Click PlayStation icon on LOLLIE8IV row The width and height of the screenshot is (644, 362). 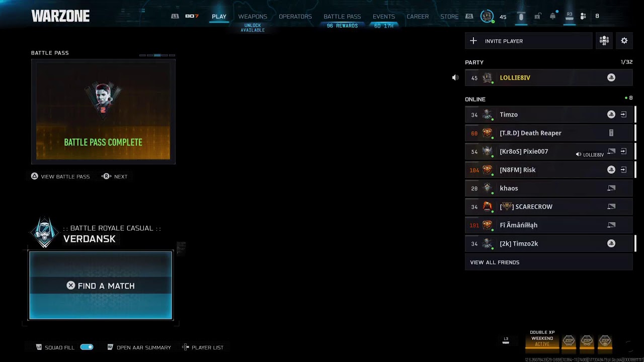611,77
